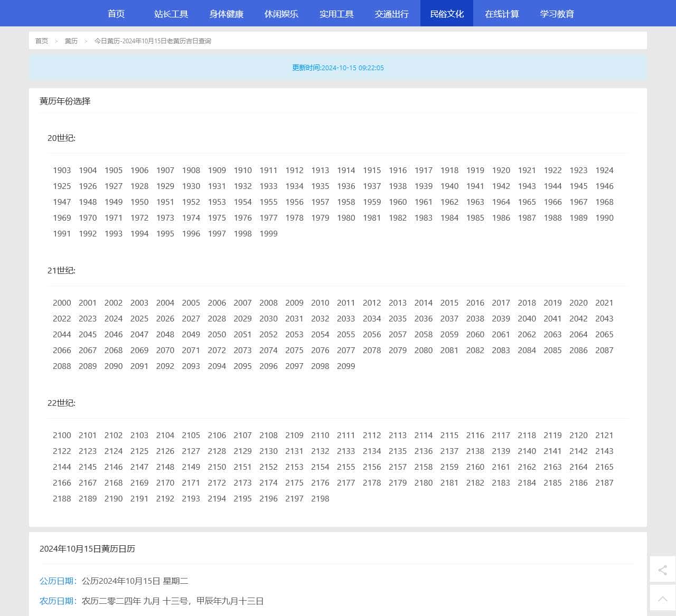The height and width of the screenshot is (616, 676).
Task: Click the scroll-to-top arrow icon
Action: pos(662,599)
